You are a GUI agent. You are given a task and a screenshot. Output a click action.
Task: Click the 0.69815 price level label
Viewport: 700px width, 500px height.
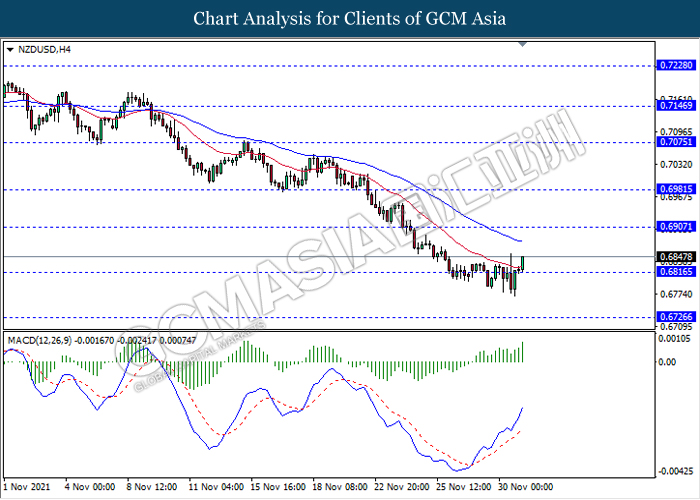[674, 189]
